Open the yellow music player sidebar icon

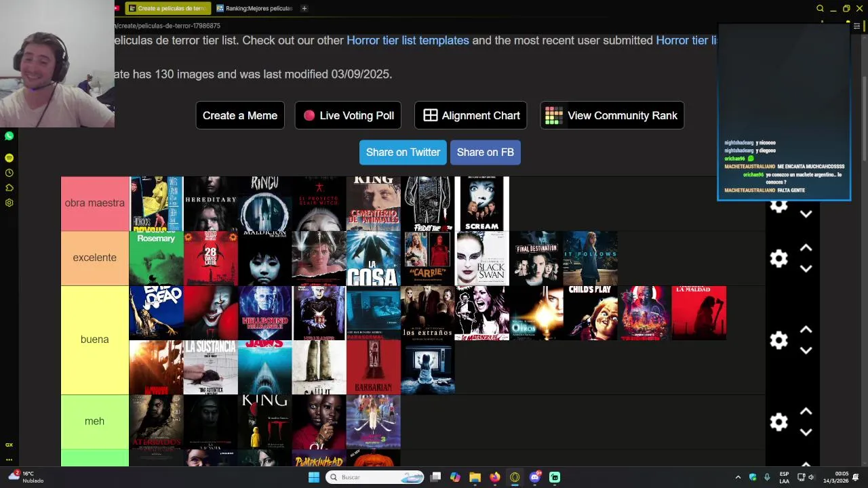pyautogui.click(x=9, y=158)
